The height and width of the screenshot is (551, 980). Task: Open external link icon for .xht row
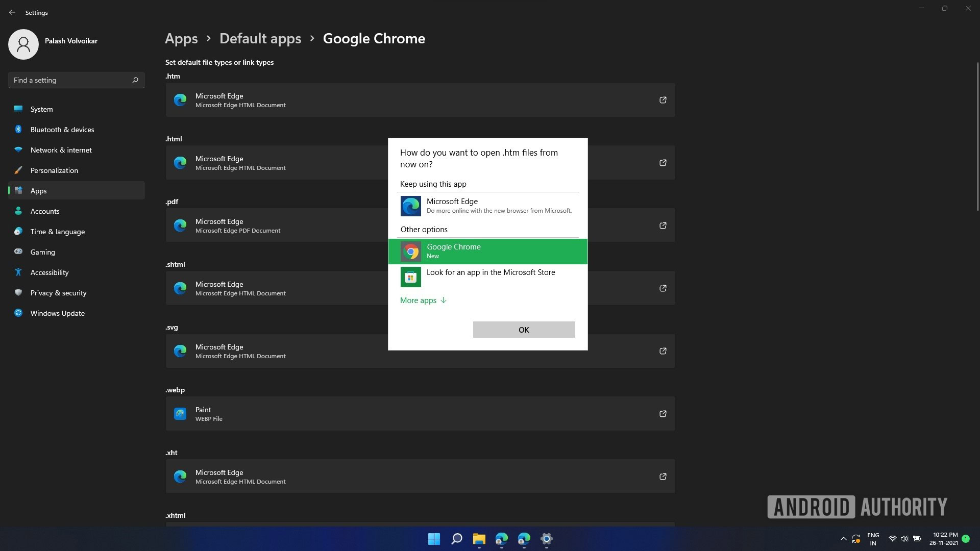(x=663, y=477)
